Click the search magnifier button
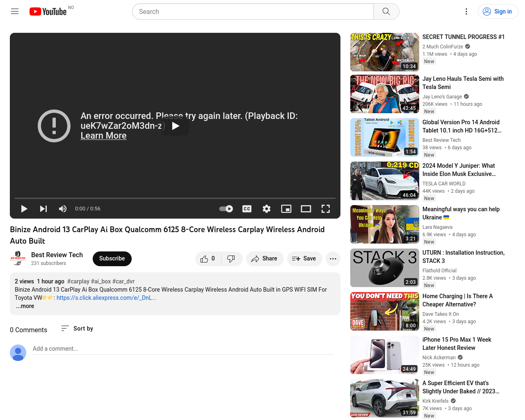This screenshot has height=420, width=525. (386, 11)
